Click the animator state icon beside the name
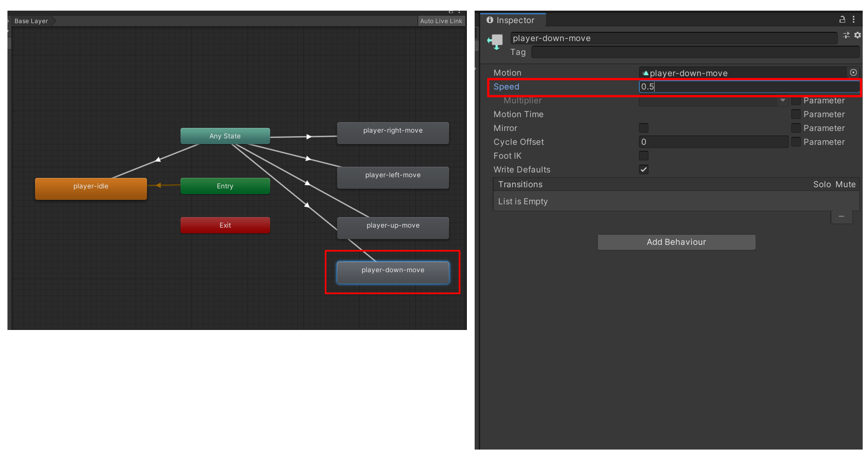Screen dimensions: 868x457 coord(496,42)
